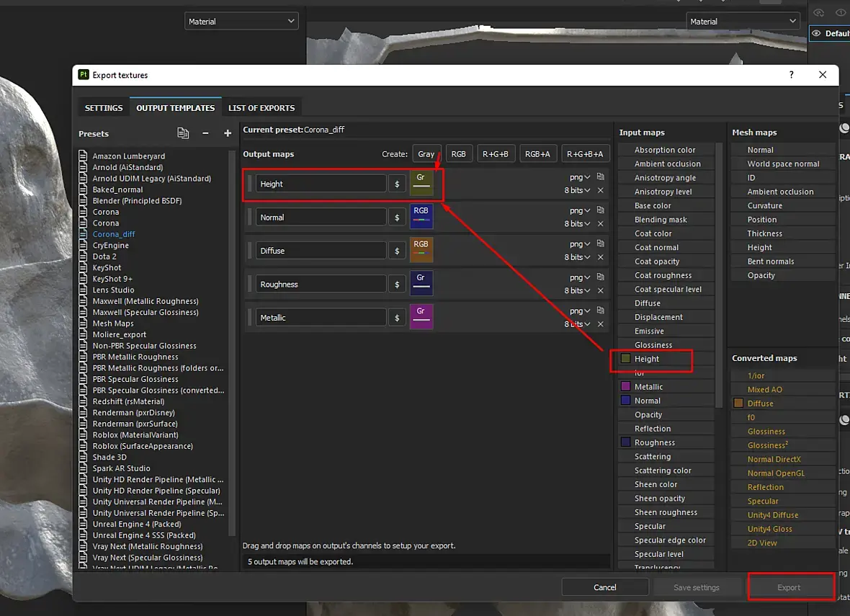850x616 pixels.
Task: Delete the Roughness output map with its X
Action: pyautogui.click(x=600, y=290)
